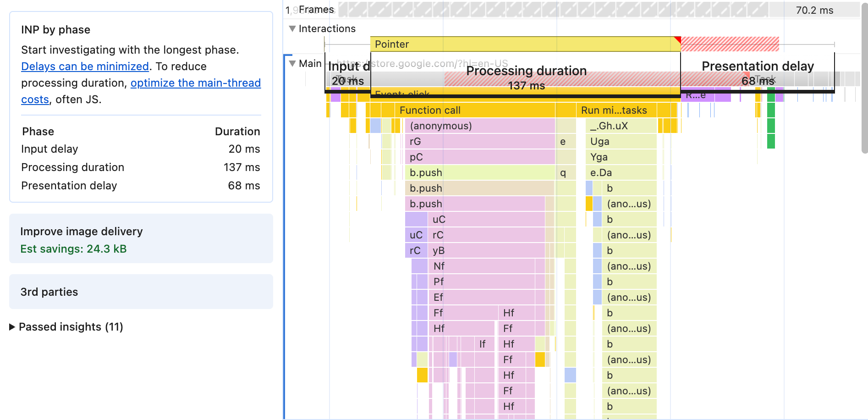Open the Improve image delivery insight card
The width and height of the screenshot is (868, 420).
click(x=141, y=239)
